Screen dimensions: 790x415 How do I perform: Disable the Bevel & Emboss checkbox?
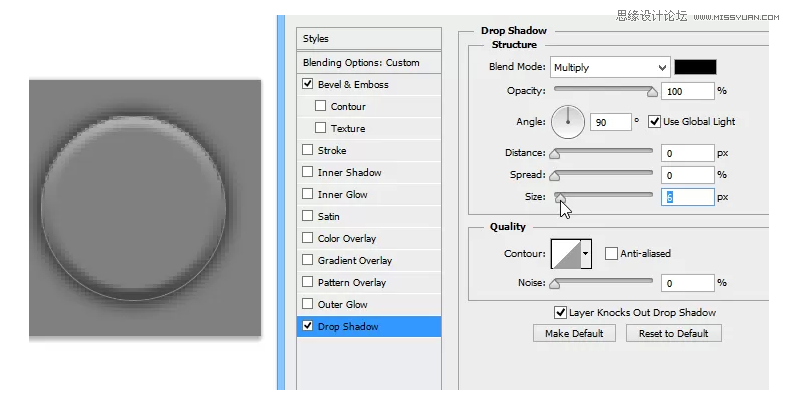[307, 85]
